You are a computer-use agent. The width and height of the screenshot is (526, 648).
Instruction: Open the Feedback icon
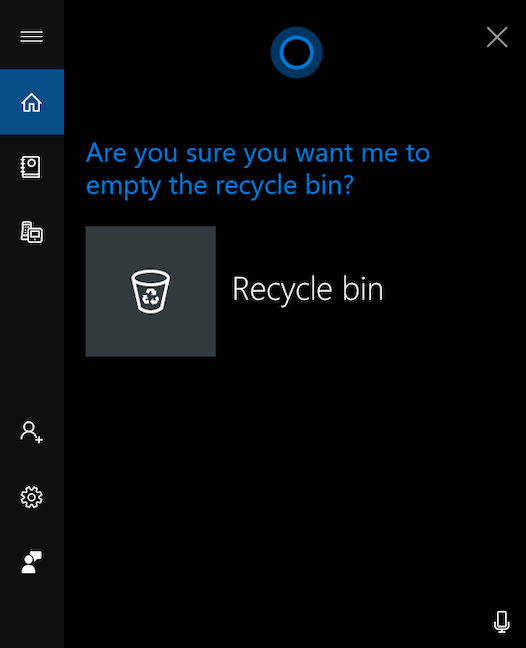tap(31, 562)
